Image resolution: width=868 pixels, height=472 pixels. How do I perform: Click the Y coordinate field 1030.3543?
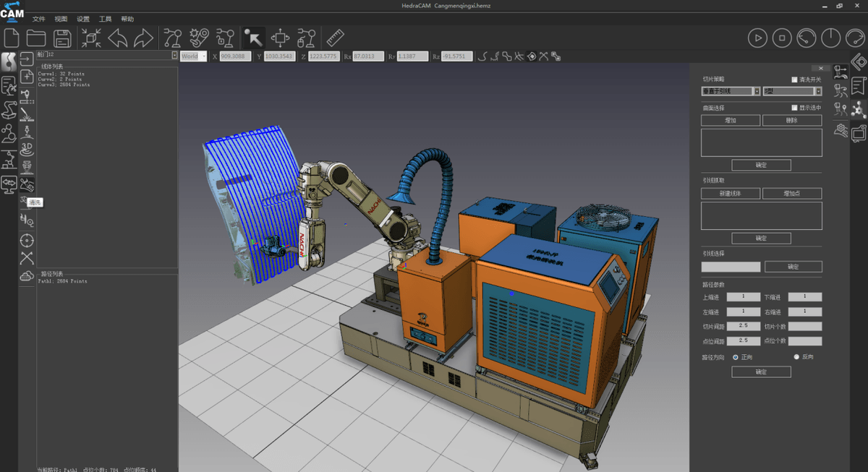point(279,56)
